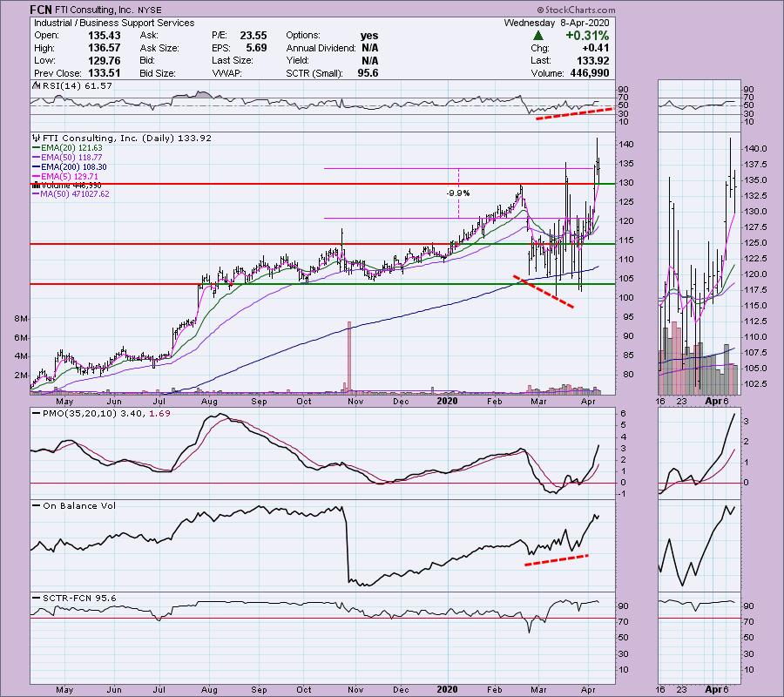
Task: Click the Ask Size: label
Action: click(x=159, y=48)
